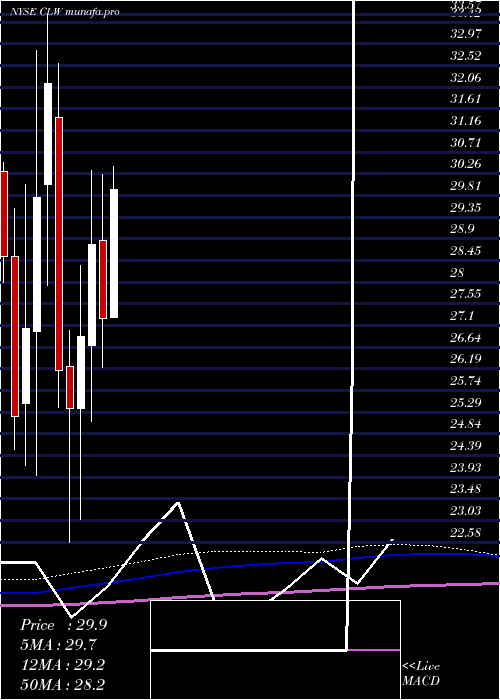Click the 22.58 price axis label
This screenshot has height=700, width=500.
coord(466,533)
